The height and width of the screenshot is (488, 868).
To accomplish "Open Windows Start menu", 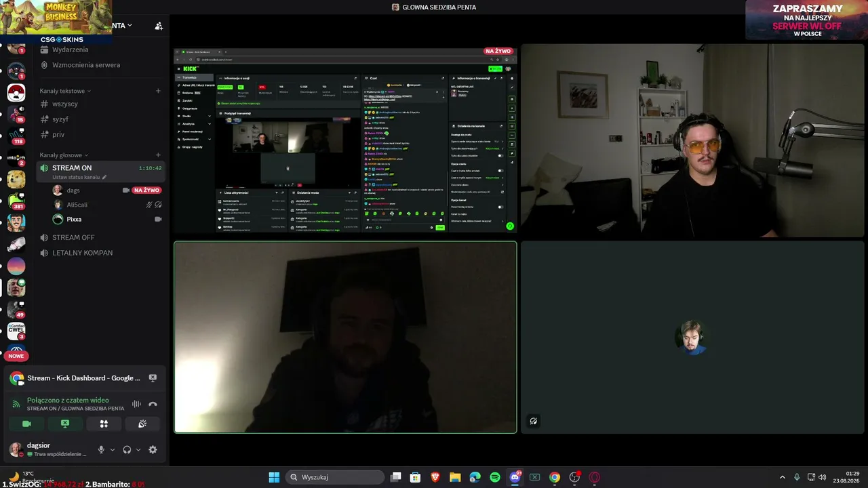I will [274, 477].
